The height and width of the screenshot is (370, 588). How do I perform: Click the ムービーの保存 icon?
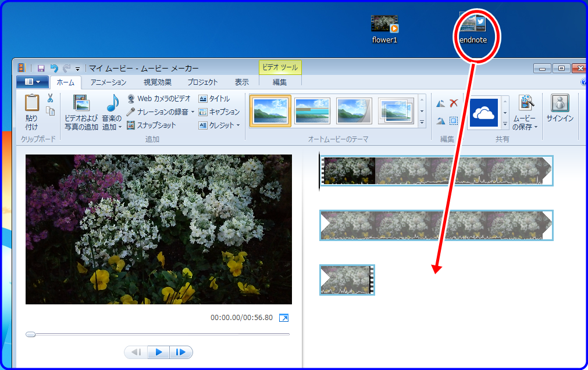point(526,103)
